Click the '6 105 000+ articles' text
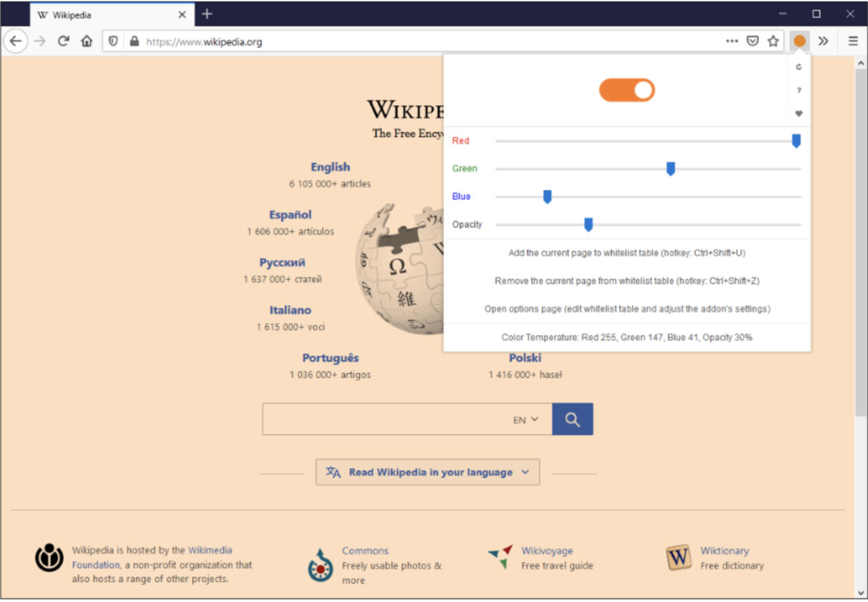868x602 pixels. (x=330, y=184)
